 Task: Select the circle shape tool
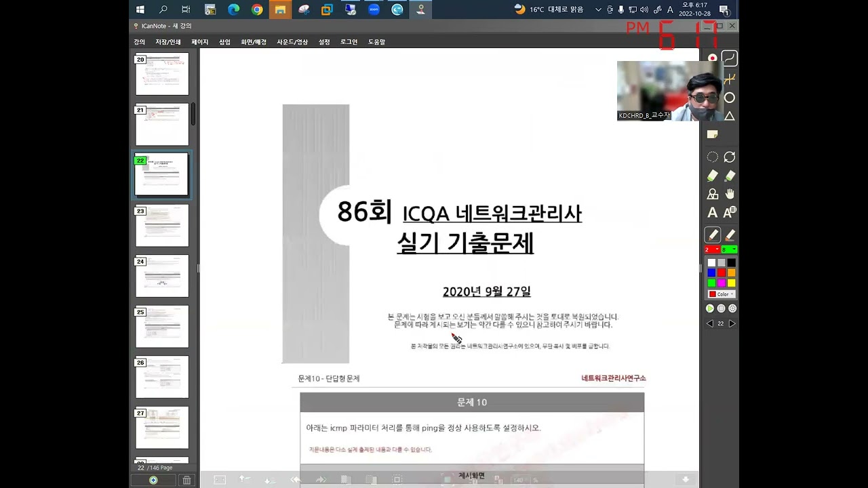730,98
